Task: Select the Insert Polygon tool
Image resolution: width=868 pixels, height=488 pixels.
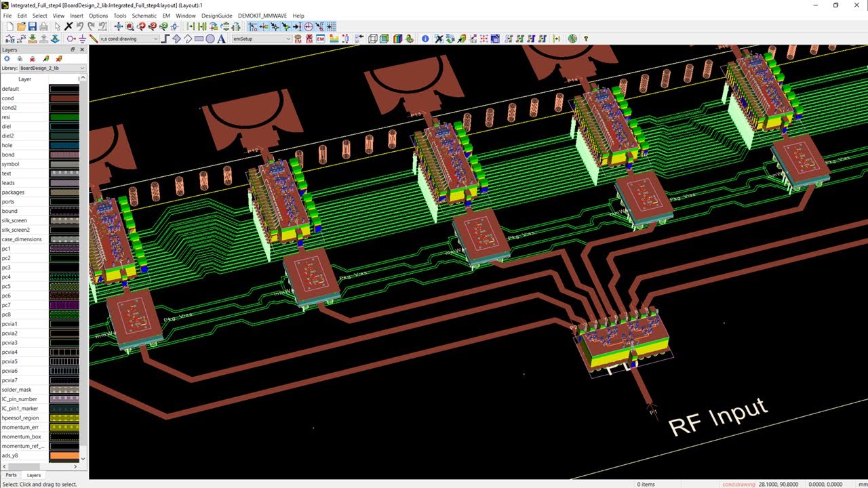Action: (x=176, y=39)
